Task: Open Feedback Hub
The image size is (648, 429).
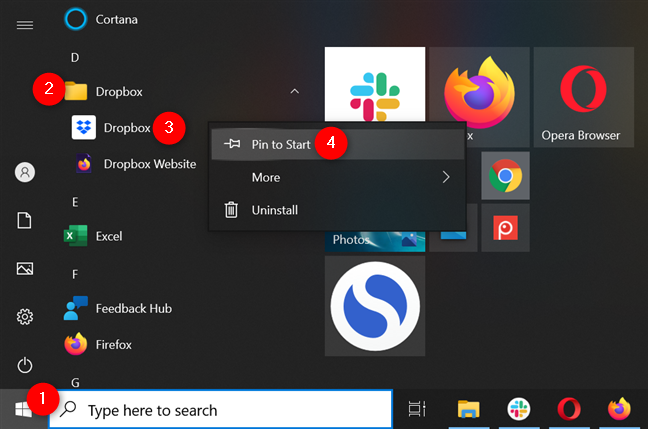Action: tap(118, 308)
